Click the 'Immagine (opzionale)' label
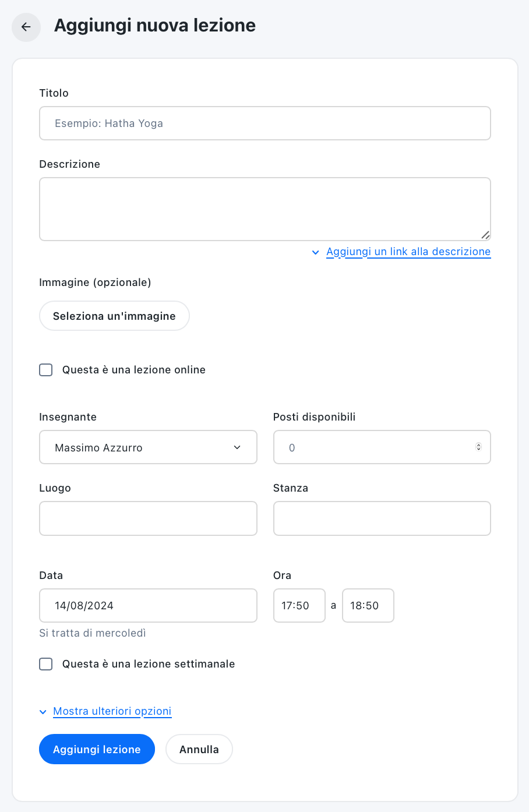Viewport: 529px width, 812px height. pyautogui.click(x=95, y=283)
